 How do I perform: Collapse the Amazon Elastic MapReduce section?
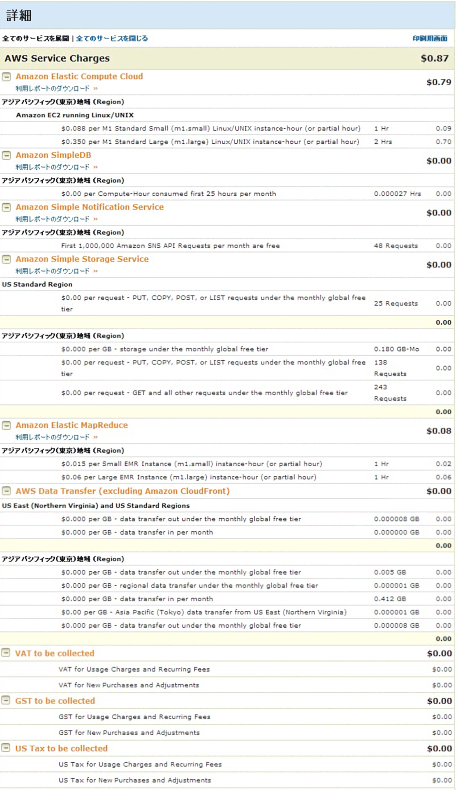click(x=7, y=425)
